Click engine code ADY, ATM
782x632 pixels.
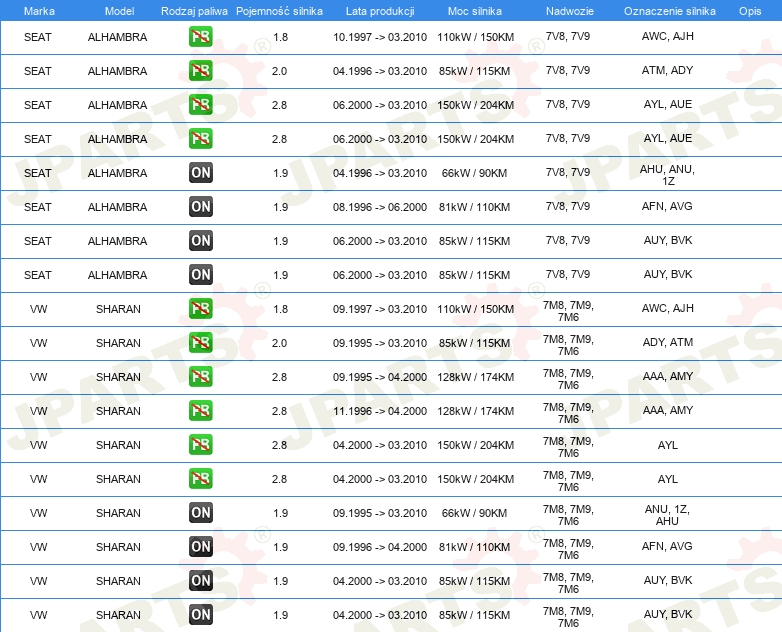[667, 342]
